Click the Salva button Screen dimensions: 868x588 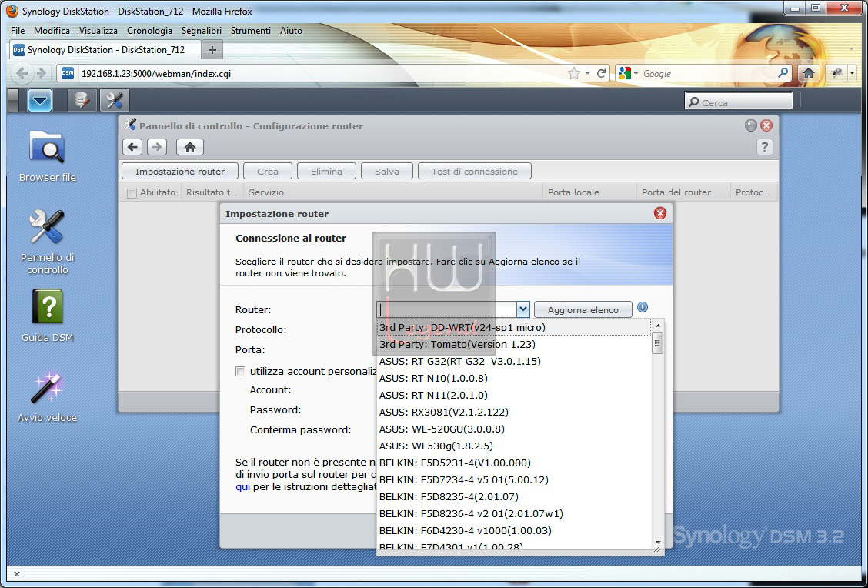(x=387, y=171)
